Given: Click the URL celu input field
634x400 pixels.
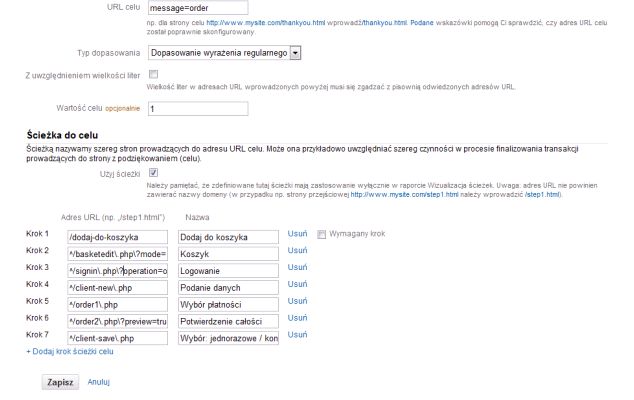Looking at the screenshot, I should pos(196,9).
